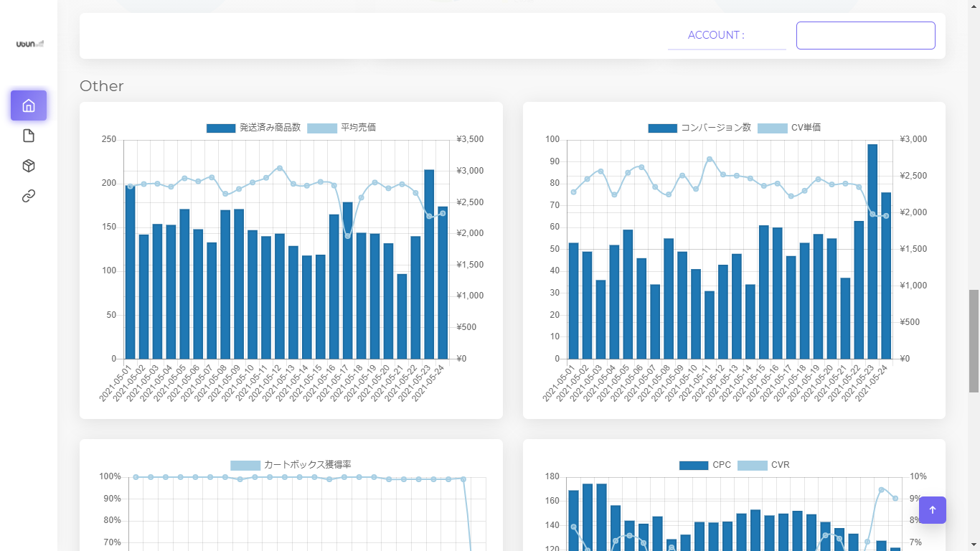Click the ¥3,000 axis label on conversions chart
Screen dimensions: 980x551
click(913, 139)
